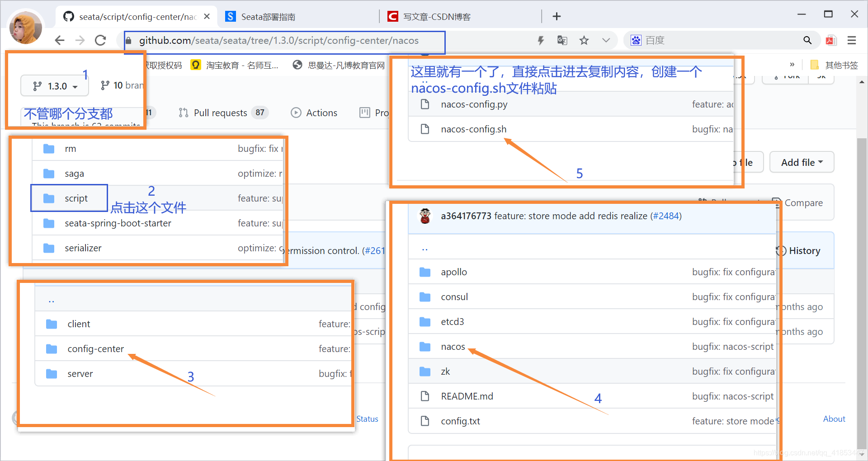
Task: Show more bookmarks with double chevron
Action: click(x=792, y=65)
